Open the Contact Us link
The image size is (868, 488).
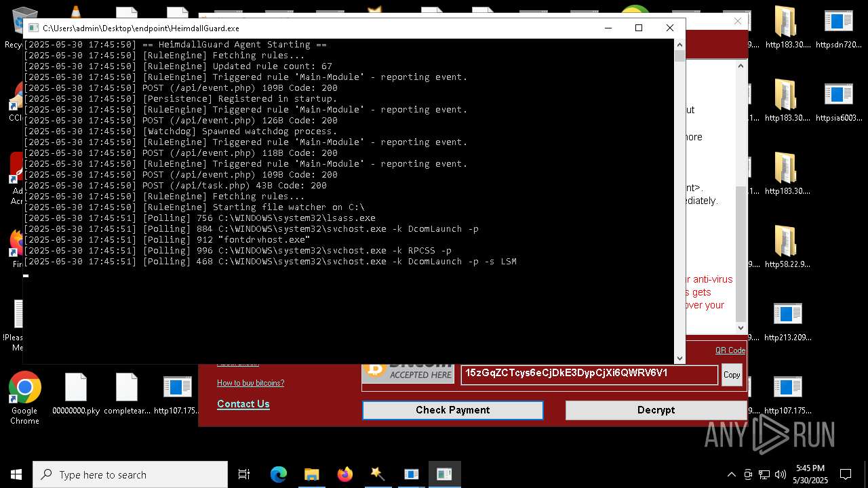(243, 404)
